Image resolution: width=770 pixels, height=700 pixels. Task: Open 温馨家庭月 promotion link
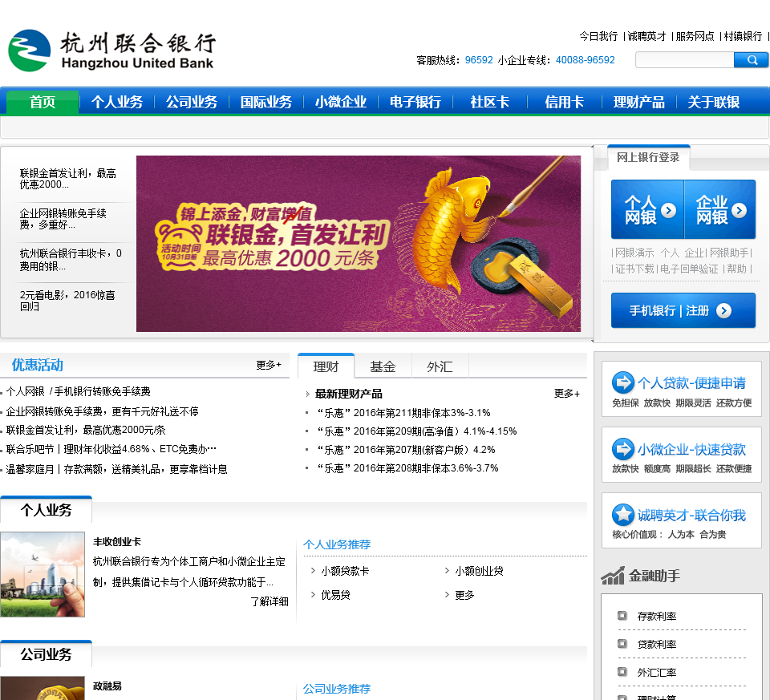coord(117,469)
